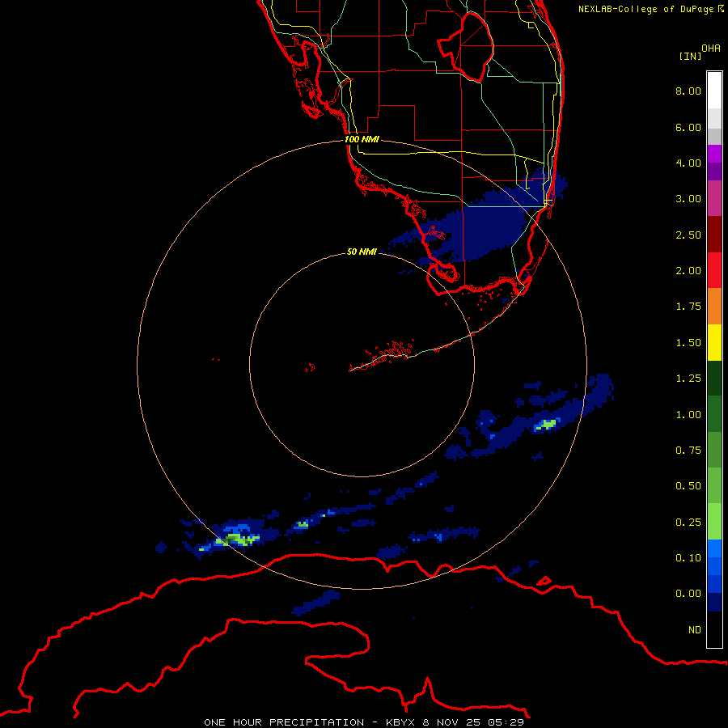Click the "0.10" legend value

click(x=688, y=558)
